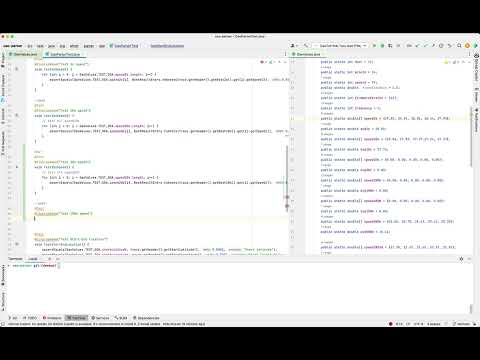Run the selected configuration with the green play icon
The image size is (480, 360).
pos(374,46)
